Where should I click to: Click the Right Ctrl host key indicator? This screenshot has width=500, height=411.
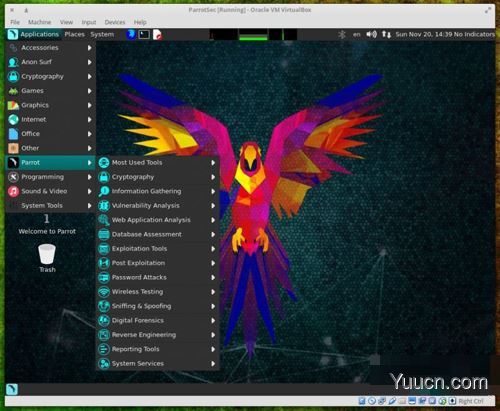471,401
